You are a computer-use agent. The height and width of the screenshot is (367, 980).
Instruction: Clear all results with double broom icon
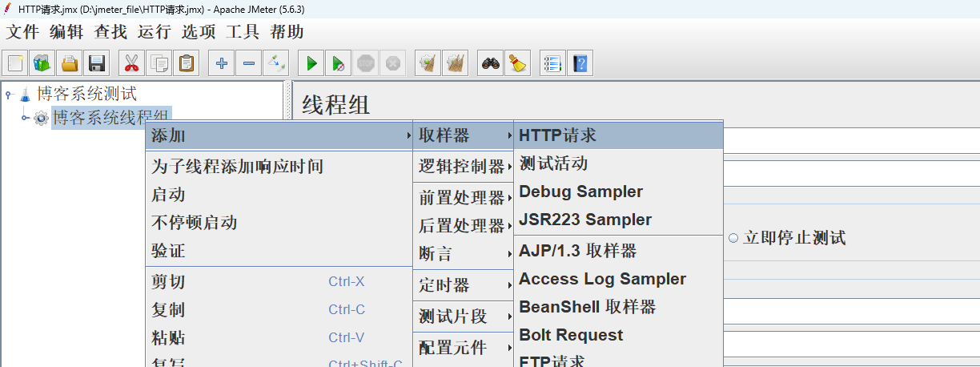tap(456, 63)
